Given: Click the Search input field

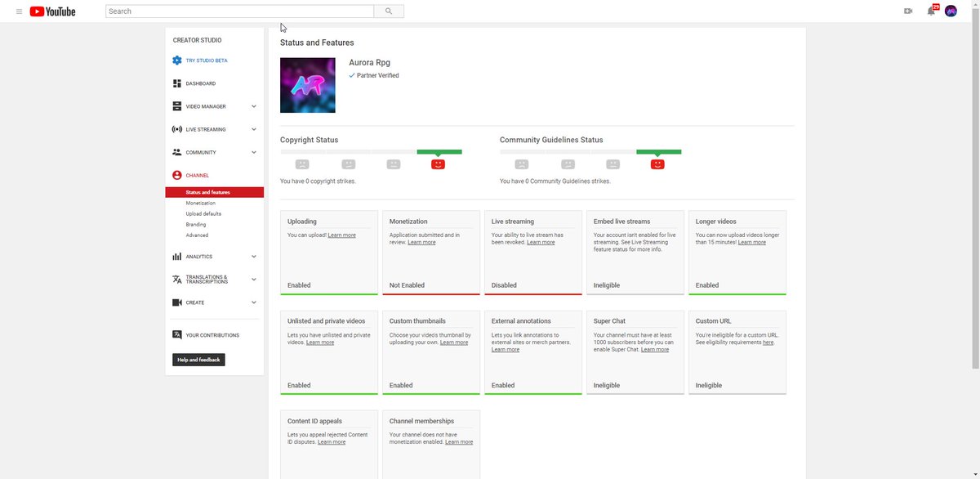Looking at the screenshot, I should (240, 11).
